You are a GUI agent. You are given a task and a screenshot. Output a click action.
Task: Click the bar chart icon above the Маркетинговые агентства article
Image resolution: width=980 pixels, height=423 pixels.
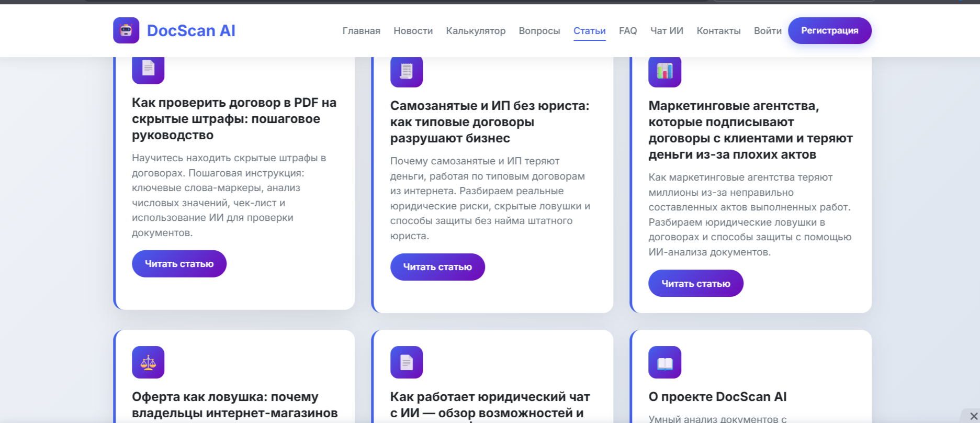664,72
